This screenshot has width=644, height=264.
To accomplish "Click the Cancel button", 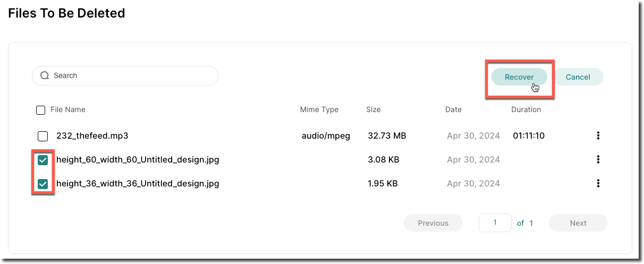I will coord(578,77).
